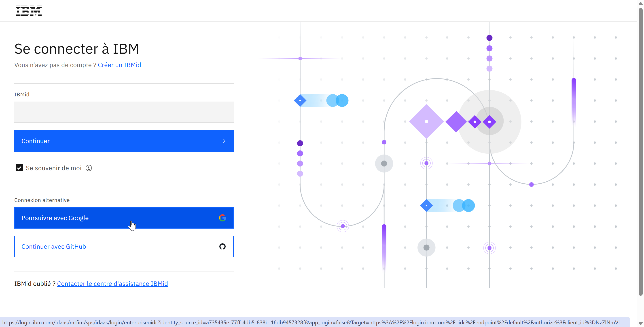
Task: Click the Se souvenir de moi label
Action: pos(54,168)
